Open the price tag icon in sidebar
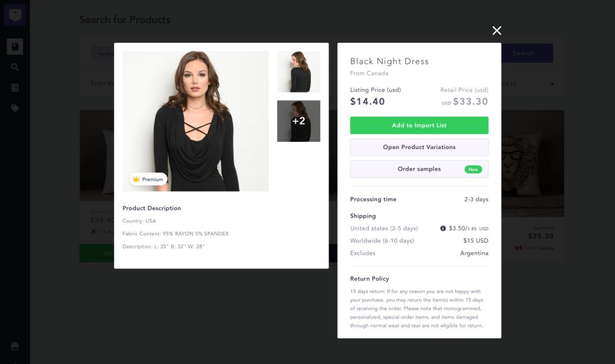Image resolution: width=615 pixels, height=364 pixels. [x=15, y=108]
